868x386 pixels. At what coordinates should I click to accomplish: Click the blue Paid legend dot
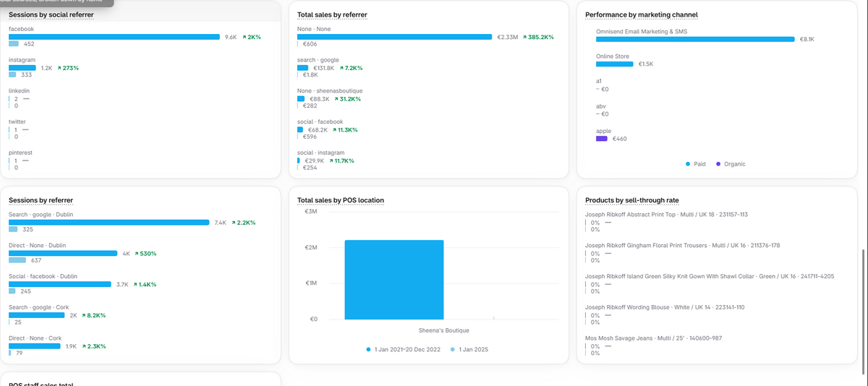click(x=687, y=164)
